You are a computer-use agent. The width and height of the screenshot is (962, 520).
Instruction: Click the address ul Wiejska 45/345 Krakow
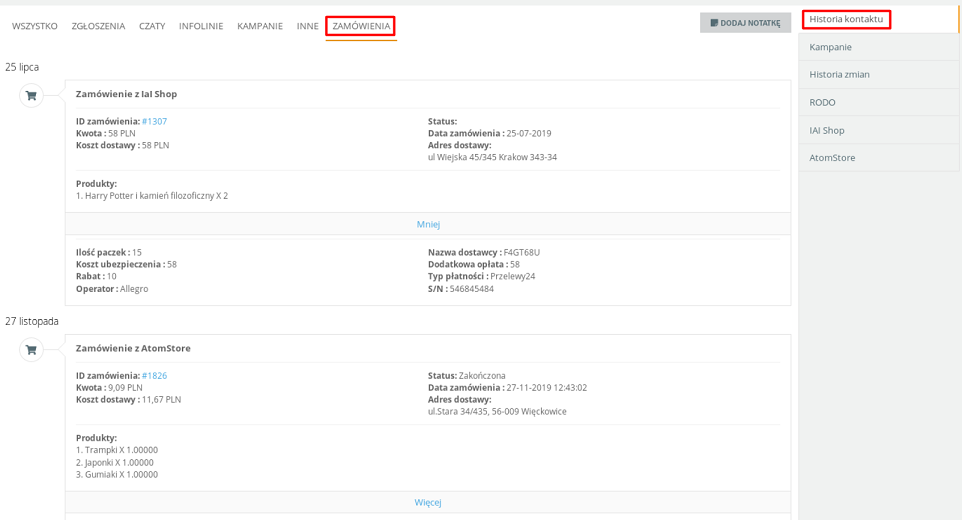(x=493, y=158)
